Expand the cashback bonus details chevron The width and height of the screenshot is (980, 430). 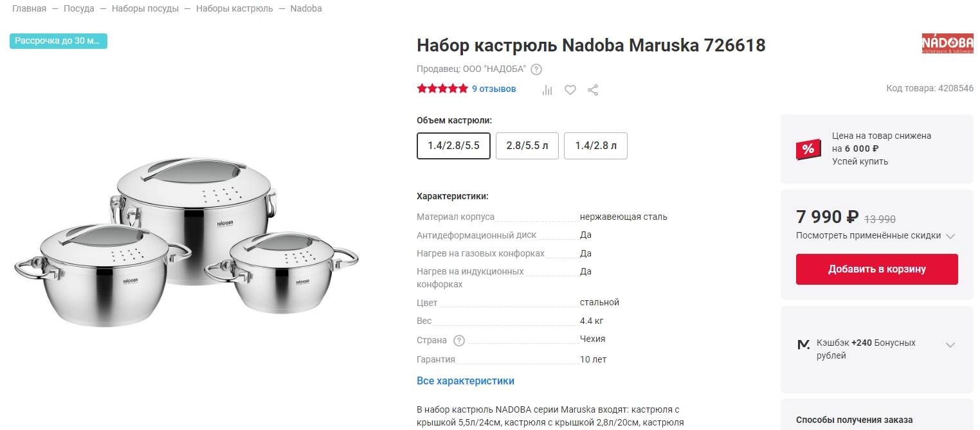point(950,345)
